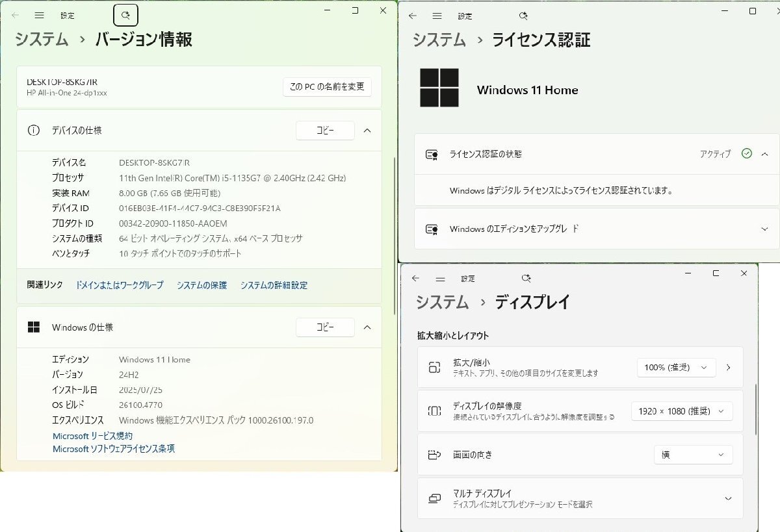Image resolution: width=780 pixels, height=532 pixels.
Task: Open the Microsoft サービス規約 link
Action: coord(92,436)
